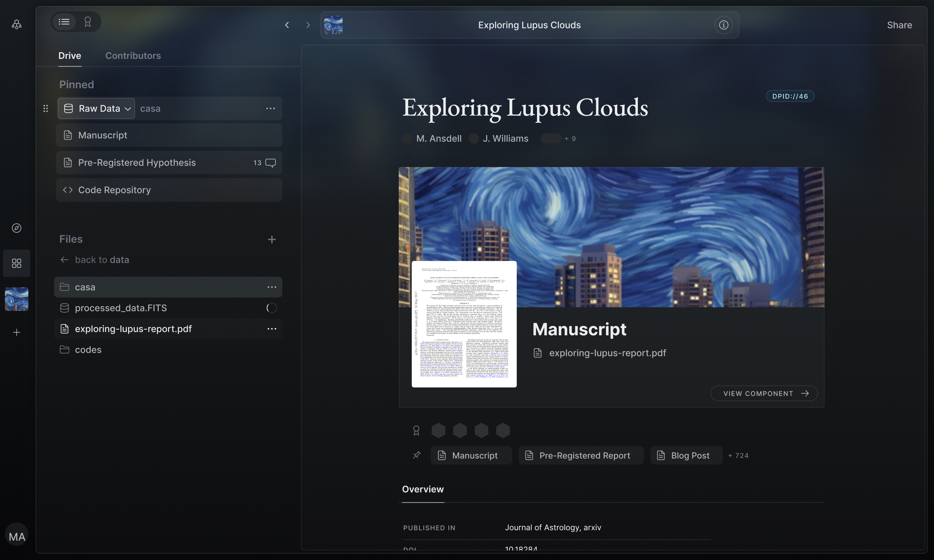Open options menu for exploring-lupus-report.pdf
The image size is (934, 560).
tap(272, 329)
